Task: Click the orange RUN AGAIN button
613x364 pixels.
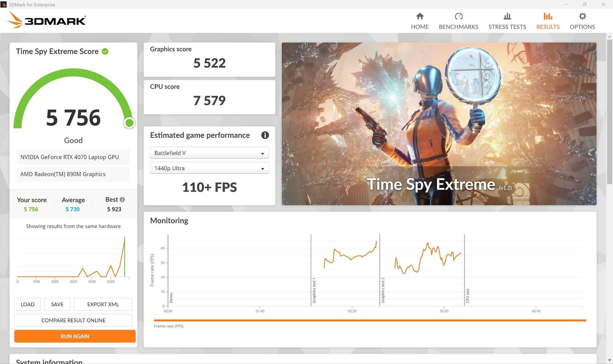Action: point(75,336)
